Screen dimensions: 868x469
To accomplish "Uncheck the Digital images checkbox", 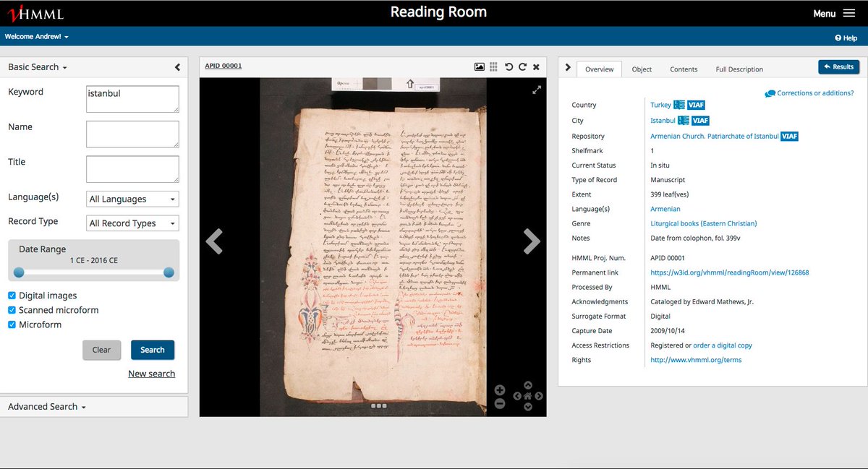I will pos(12,296).
